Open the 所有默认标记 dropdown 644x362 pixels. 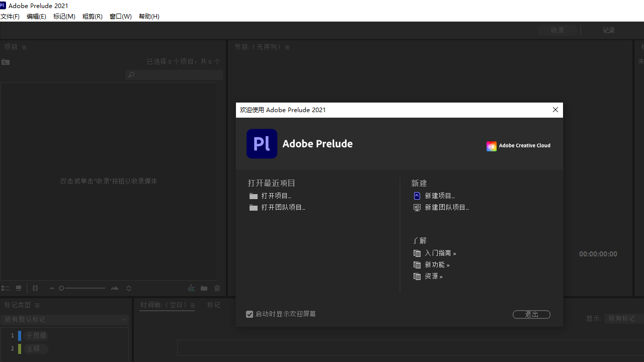(x=124, y=319)
